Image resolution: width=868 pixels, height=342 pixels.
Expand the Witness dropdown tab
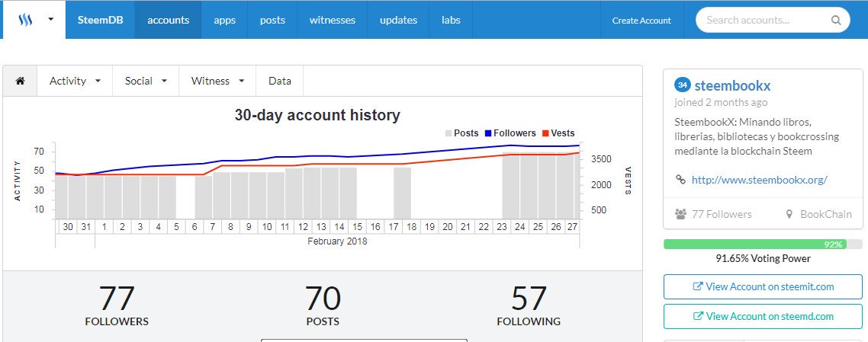(x=217, y=81)
